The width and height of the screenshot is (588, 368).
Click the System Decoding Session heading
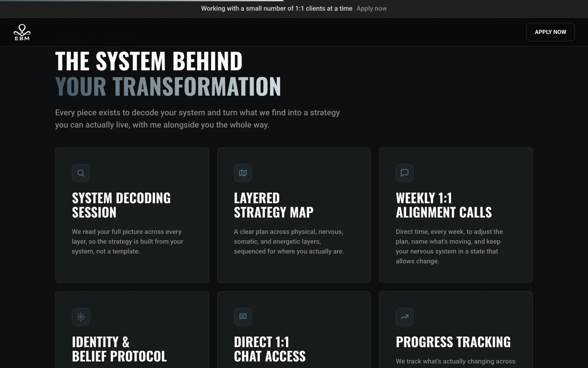coord(121,205)
